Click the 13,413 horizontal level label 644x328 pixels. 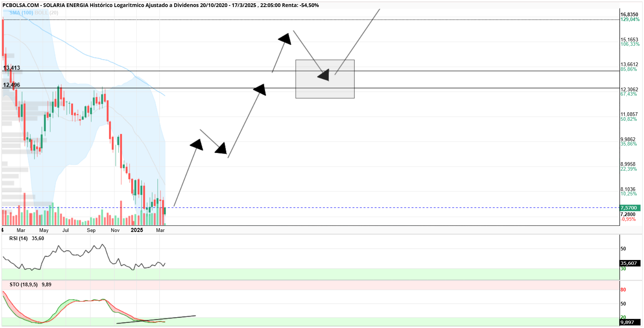(x=11, y=68)
